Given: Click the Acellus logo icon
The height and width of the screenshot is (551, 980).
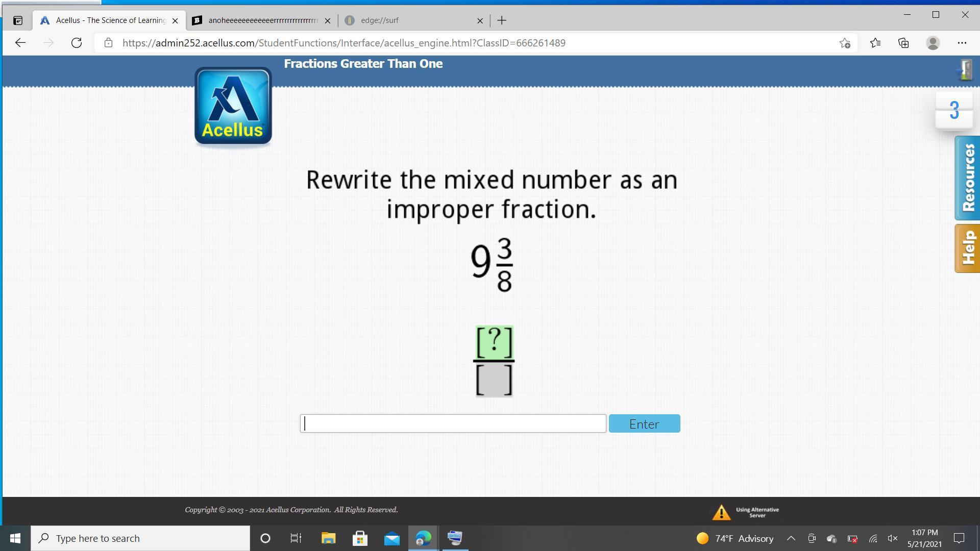Looking at the screenshot, I should (233, 107).
